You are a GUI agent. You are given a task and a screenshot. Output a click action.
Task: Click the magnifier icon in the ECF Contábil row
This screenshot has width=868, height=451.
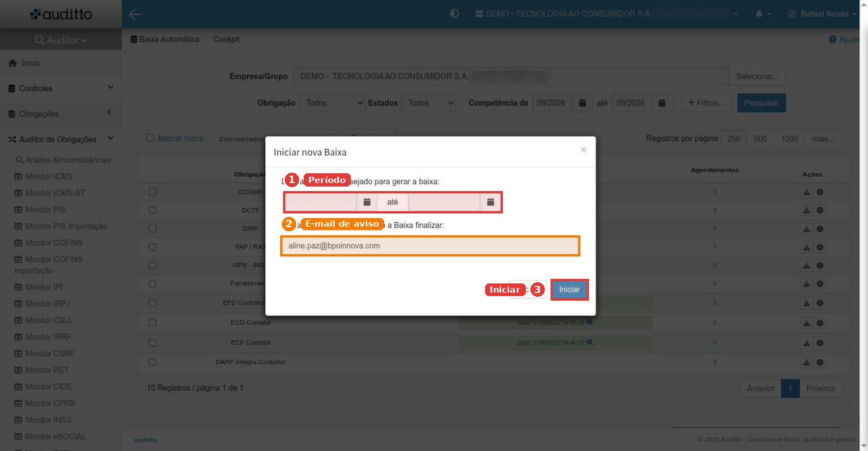click(590, 343)
